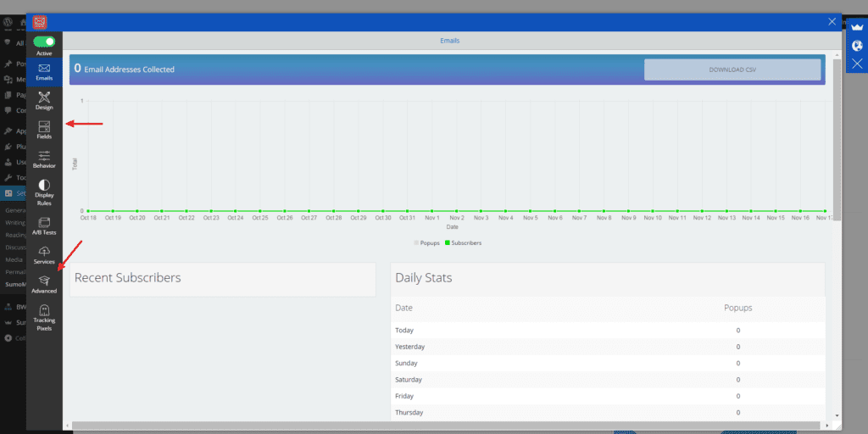The width and height of the screenshot is (868, 434).
Task: Close the popup with top-right X
Action: coord(832,21)
